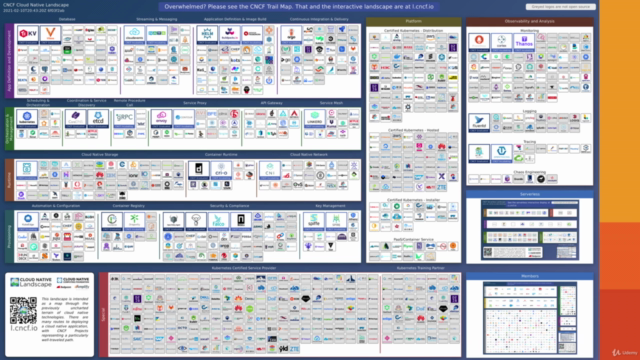Click Certified Kubernetes - Installer heading

(x=413, y=200)
